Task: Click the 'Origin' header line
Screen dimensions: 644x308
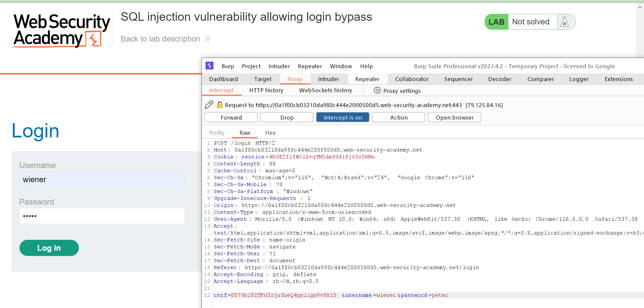Action: pyautogui.click(x=335, y=205)
